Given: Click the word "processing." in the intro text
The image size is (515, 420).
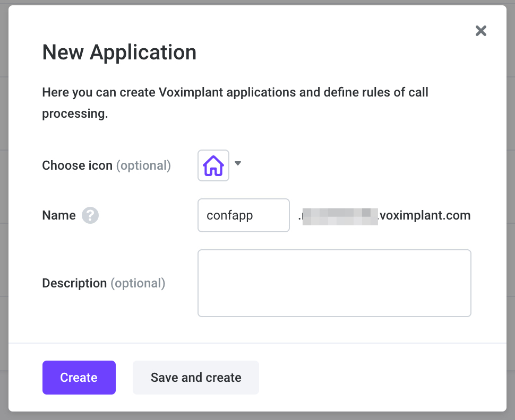Looking at the screenshot, I should click(75, 113).
